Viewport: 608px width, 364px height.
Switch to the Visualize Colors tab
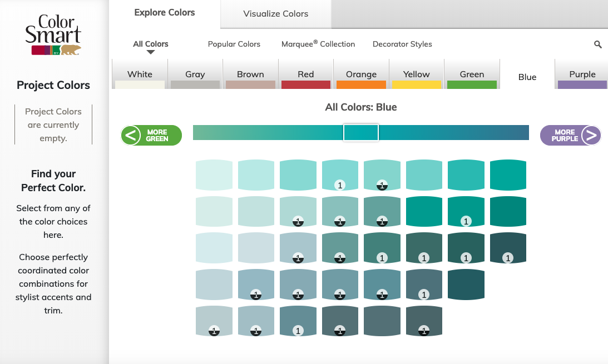click(x=276, y=14)
